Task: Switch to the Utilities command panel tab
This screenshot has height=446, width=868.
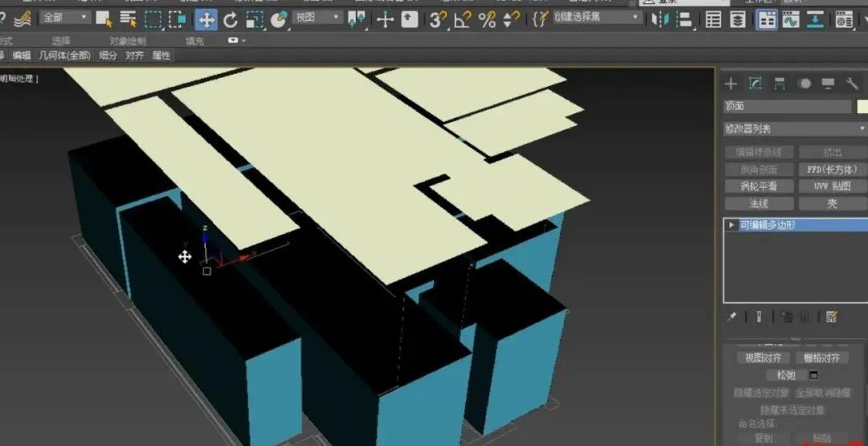Action: (x=852, y=84)
